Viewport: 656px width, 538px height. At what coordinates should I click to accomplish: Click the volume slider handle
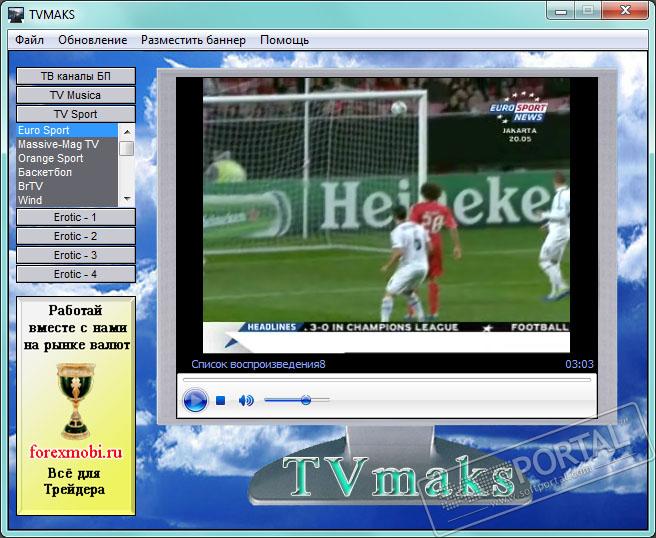(306, 400)
